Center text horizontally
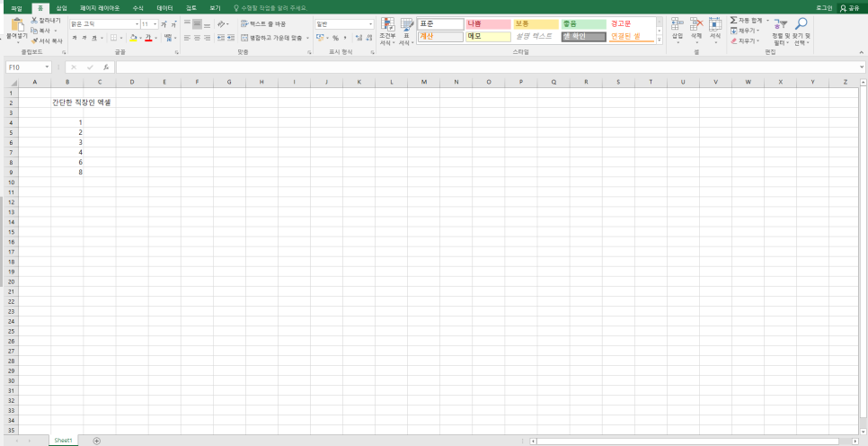868x446 pixels. pyautogui.click(x=197, y=38)
